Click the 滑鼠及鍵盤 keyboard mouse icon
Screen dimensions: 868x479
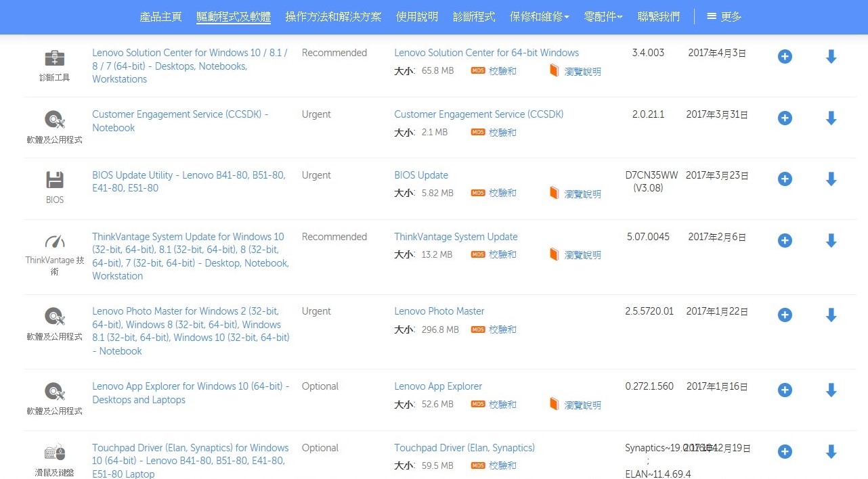55,452
